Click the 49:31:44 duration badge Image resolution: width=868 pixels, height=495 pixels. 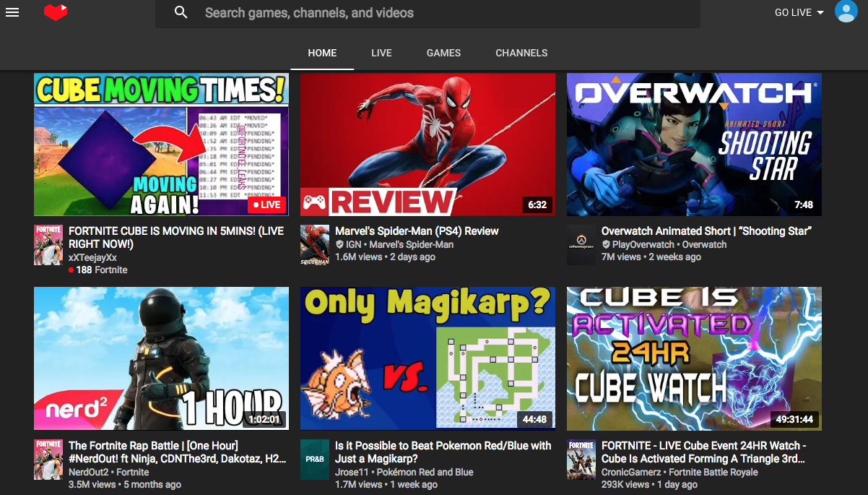pyautogui.click(x=794, y=419)
